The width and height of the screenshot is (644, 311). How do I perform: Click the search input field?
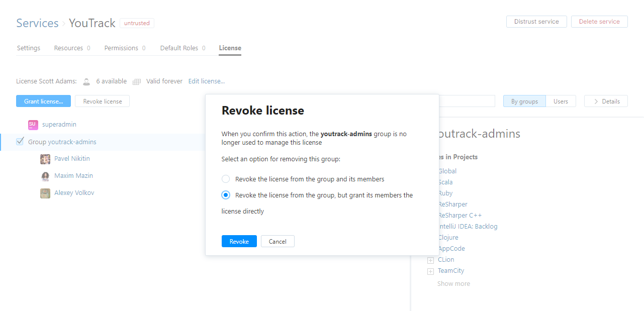pyautogui.click(x=467, y=101)
